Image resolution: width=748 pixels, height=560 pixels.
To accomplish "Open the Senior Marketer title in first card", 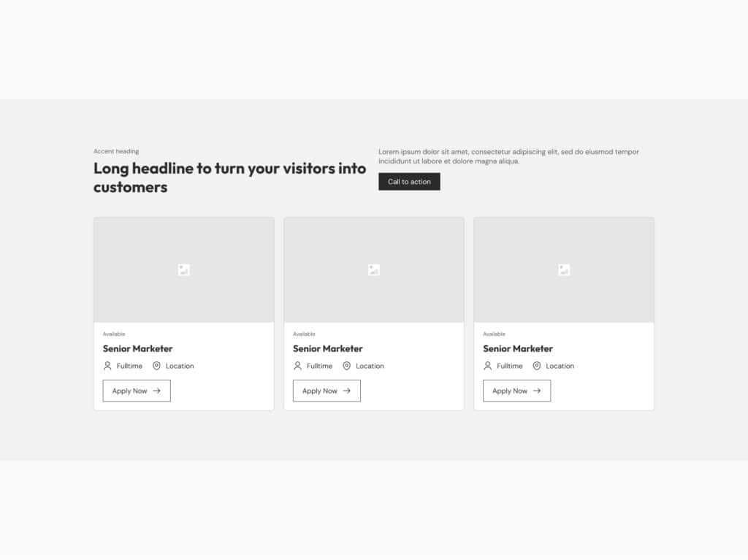I will (x=137, y=349).
